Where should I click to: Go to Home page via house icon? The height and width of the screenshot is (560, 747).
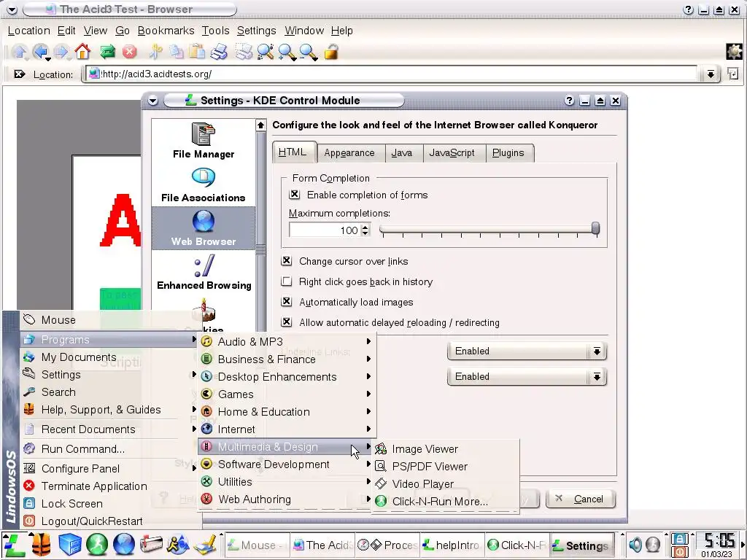[x=83, y=52]
